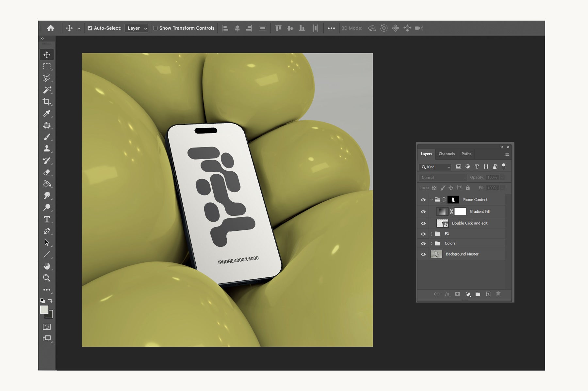This screenshot has width=588, height=391.
Task: Select the Clone Stamp tool
Action: pos(47,149)
